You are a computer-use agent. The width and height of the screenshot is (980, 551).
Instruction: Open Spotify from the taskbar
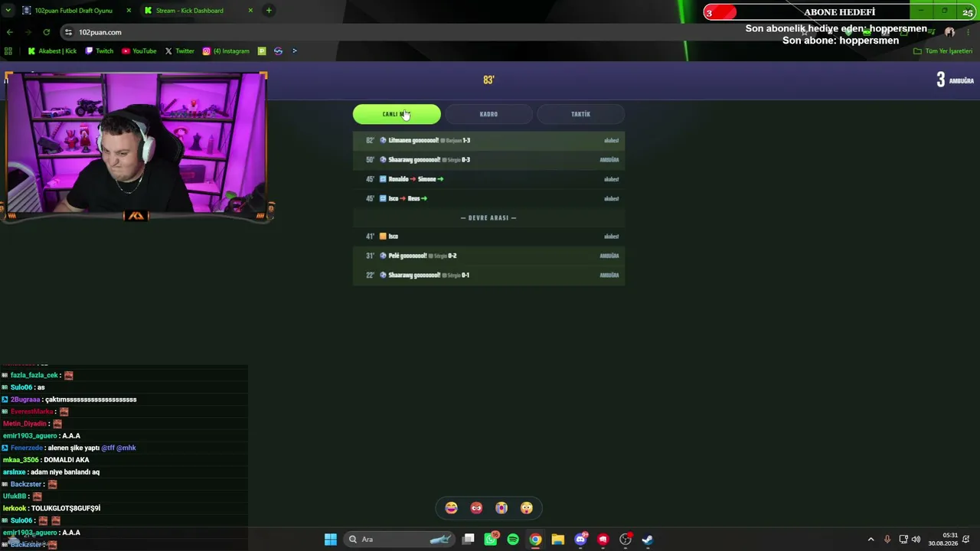pyautogui.click(x=513, y=540)
